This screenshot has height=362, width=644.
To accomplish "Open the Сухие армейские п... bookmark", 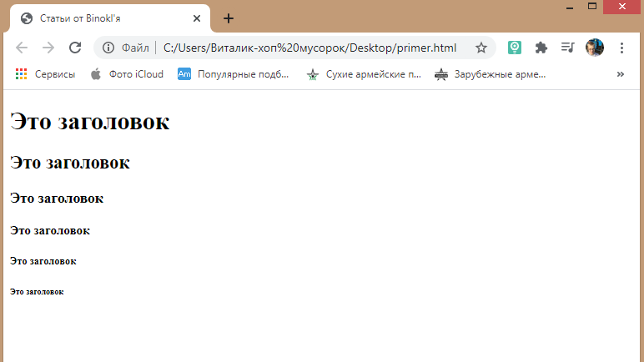I will click(x=364, y=74).
